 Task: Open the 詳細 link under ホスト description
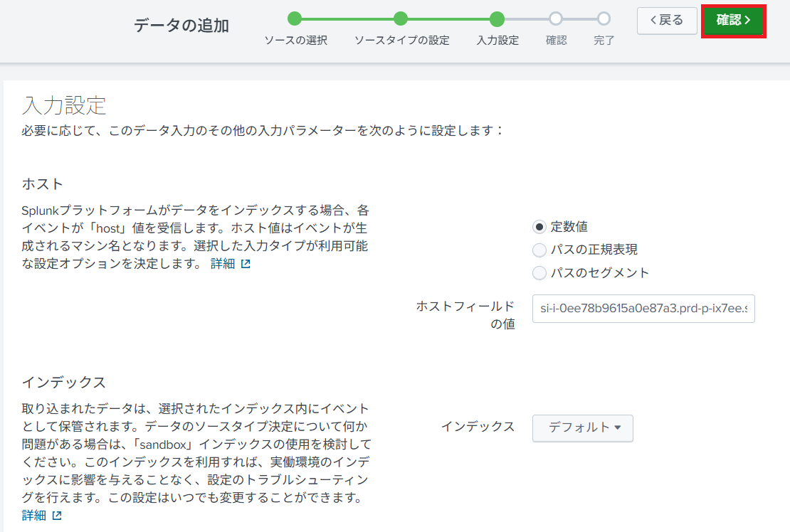coord(222,264)
